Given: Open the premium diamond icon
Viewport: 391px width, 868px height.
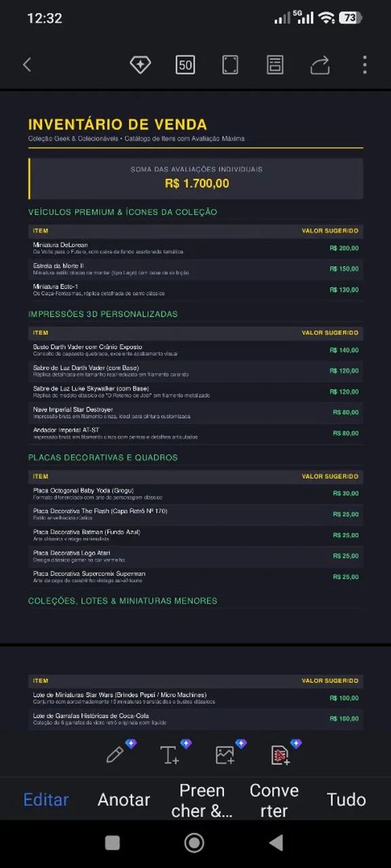Looking at the screenshot, I should pyautogui.click(x=140, y=65).
